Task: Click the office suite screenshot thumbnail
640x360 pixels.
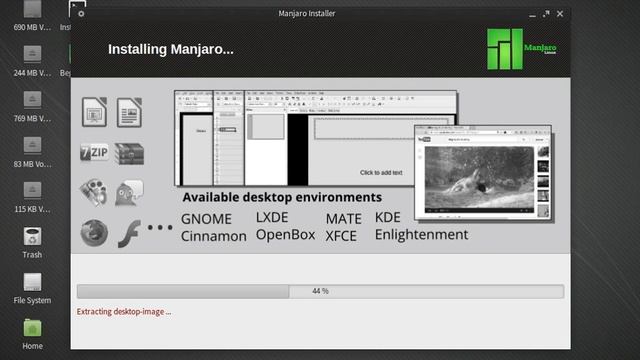Action: (315, 138)
